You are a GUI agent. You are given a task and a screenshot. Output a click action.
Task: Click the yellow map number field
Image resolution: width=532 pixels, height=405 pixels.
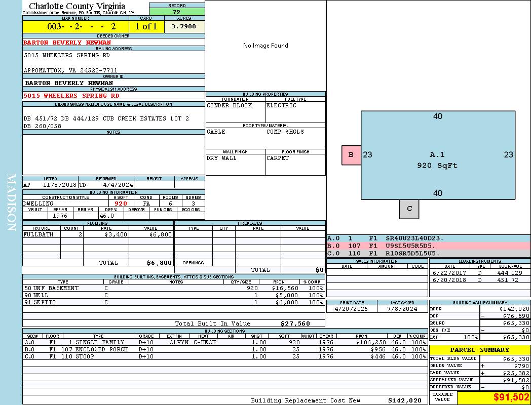[75, 26]
